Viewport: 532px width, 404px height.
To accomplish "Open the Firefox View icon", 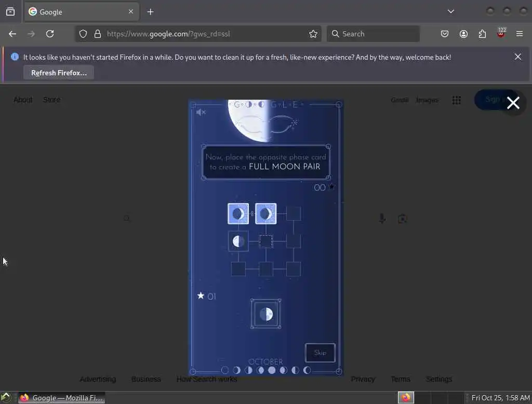I will (x=10, y=12).
